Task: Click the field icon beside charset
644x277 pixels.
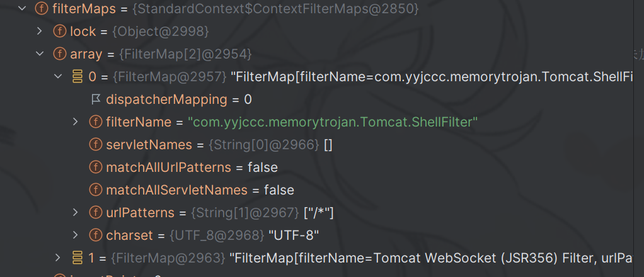Action: (x=96, y=235)
